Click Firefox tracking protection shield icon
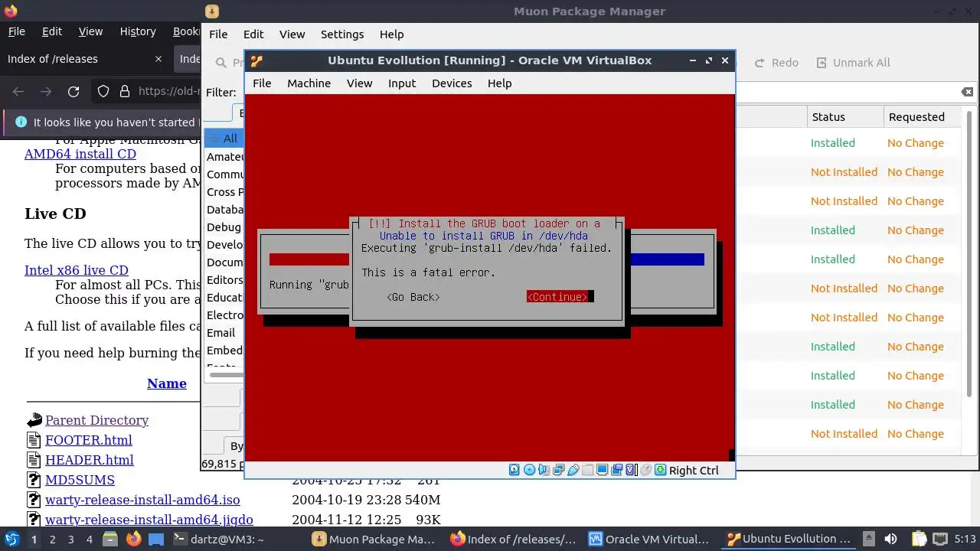The image size is (980, 551). tap(103, 92)
